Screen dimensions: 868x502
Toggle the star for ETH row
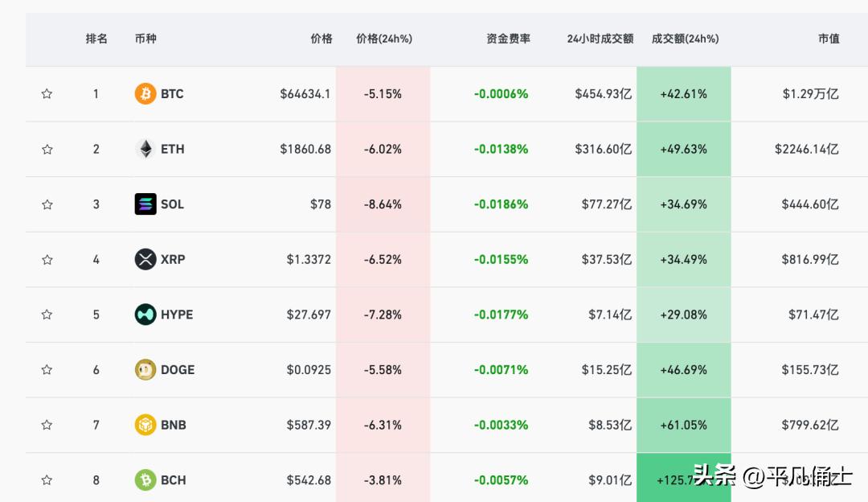[47, 149]
